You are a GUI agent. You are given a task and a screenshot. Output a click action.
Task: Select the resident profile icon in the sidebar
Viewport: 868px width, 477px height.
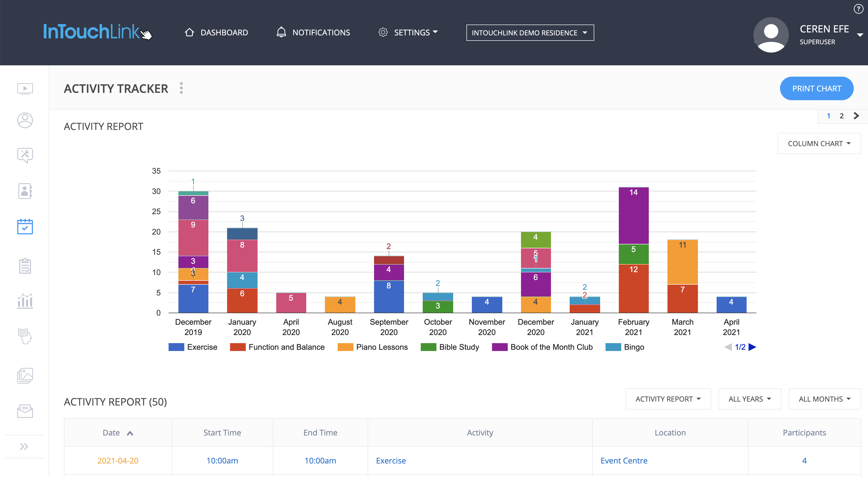[25, 120]
